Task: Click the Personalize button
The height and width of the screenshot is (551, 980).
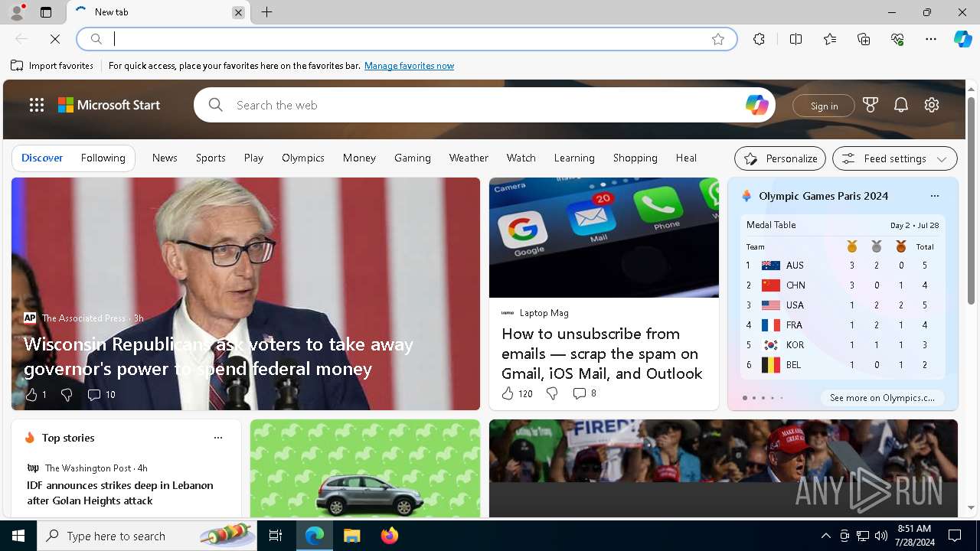Action: click(x=780, y=158)
